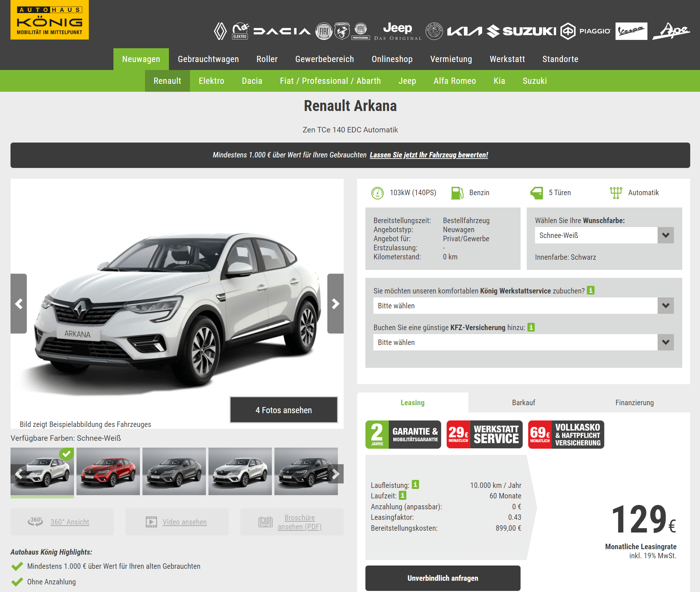Select Fiat / Professional / Abarth submenu
The height and width of the screenshot is (592, 700).
pos(331,81)
